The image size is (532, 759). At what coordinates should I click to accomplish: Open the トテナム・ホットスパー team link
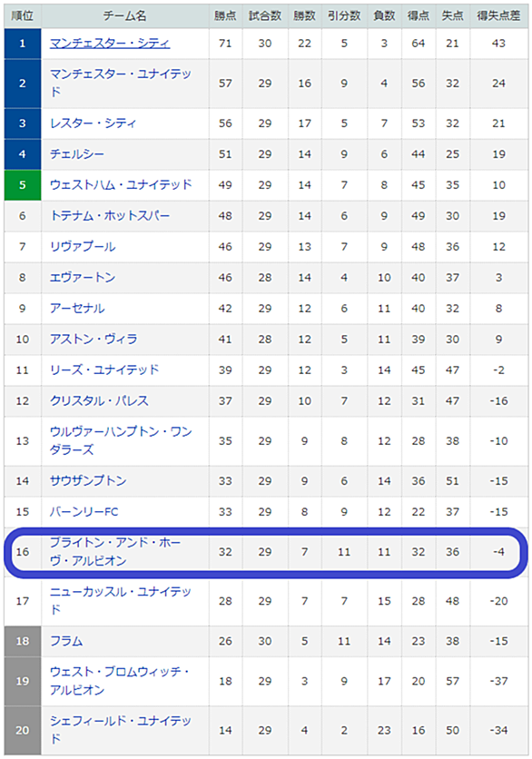110,216
